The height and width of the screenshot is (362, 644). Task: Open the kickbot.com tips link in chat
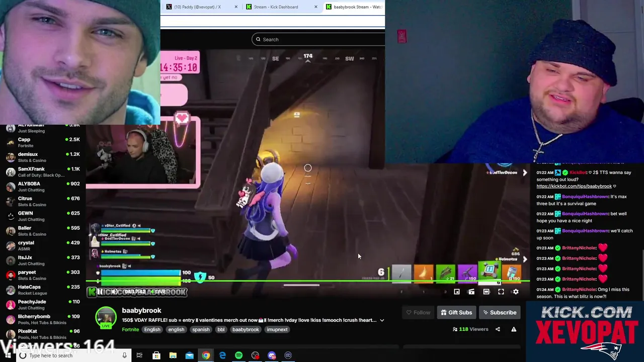point(574,186)
